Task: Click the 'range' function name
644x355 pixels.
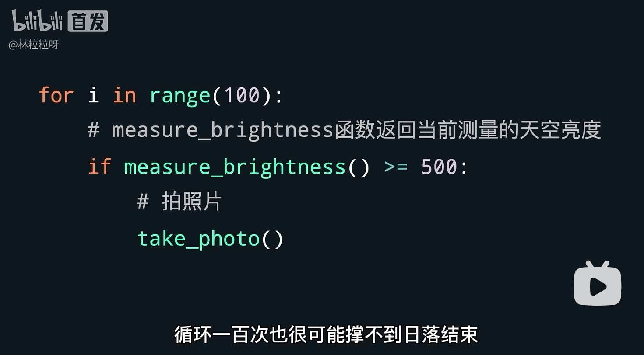Action: (180, 96)
